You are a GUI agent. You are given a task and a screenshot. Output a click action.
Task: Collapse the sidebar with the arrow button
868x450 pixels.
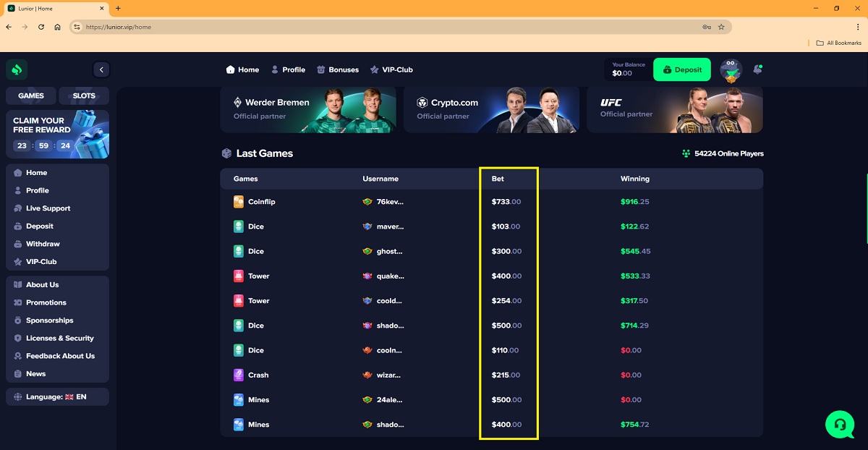point(101,69)
